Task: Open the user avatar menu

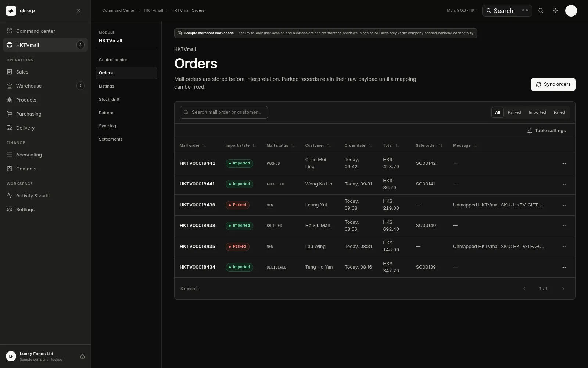Action: [571, 11]
